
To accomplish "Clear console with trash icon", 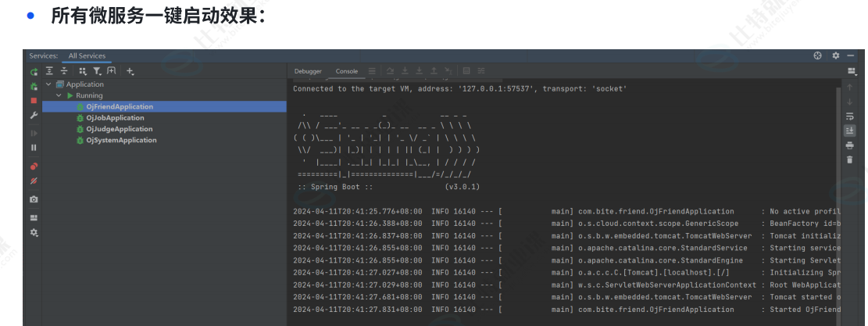I will 850,159.
